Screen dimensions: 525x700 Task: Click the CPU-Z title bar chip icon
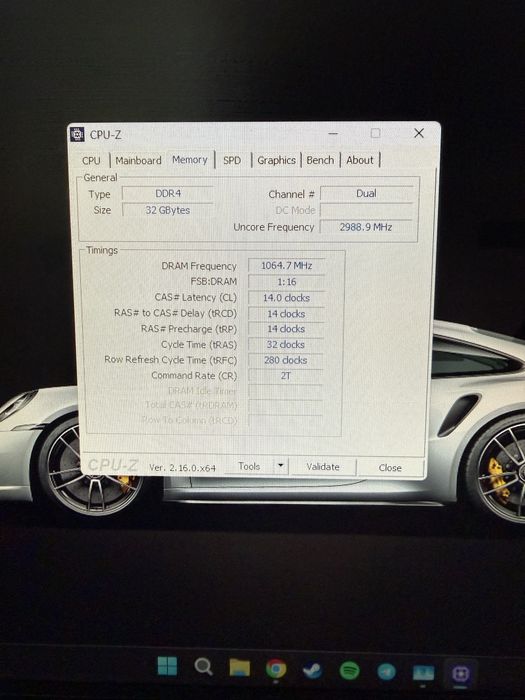click(x=77, y=134)
